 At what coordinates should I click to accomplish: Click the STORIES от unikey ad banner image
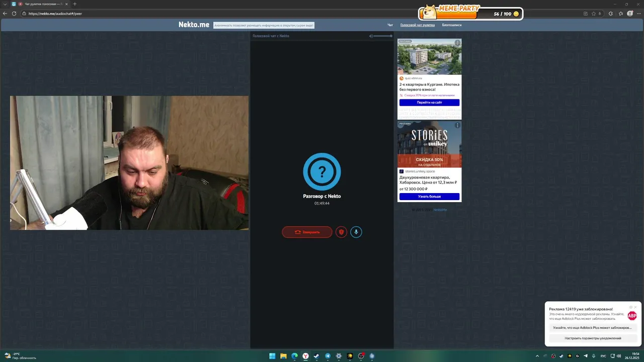429,144
